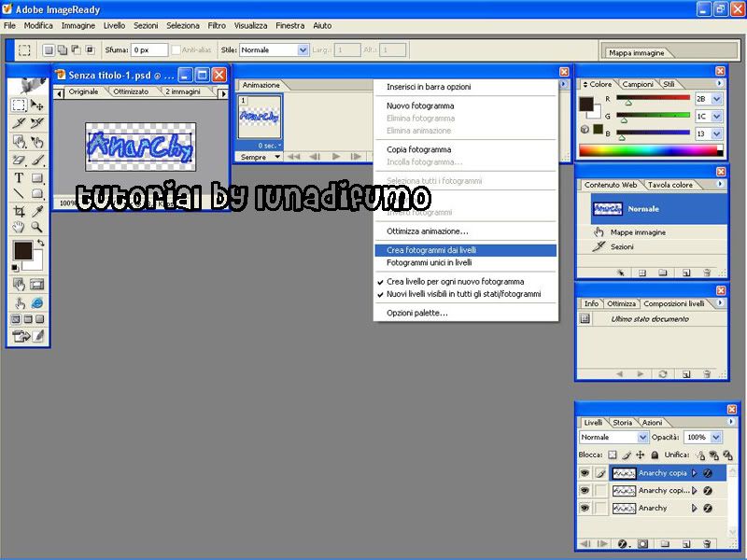The width and height of the screenshot is (747, 560).
Task: Swap foreground and background colors
Action: click(41, 243)
